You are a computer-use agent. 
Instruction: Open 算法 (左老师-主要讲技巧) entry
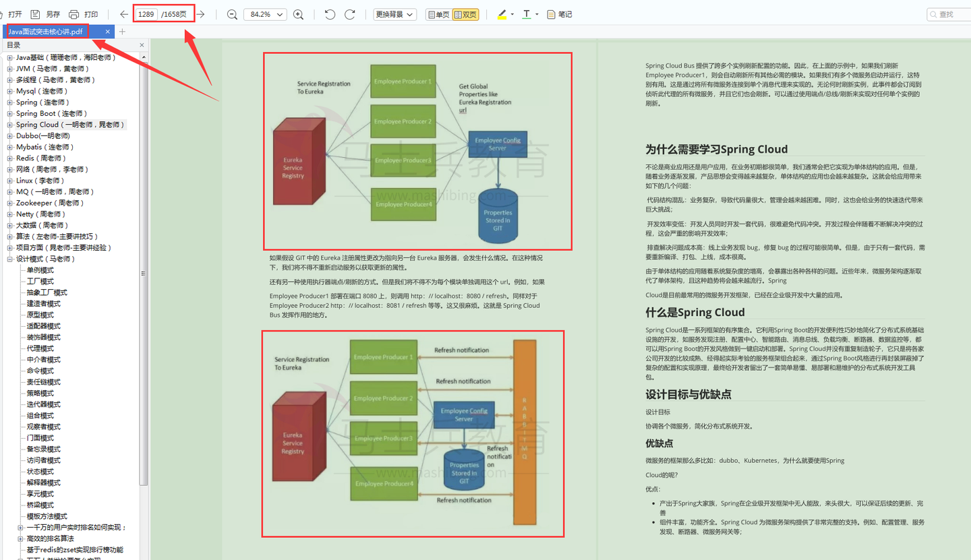click(57, 237)
